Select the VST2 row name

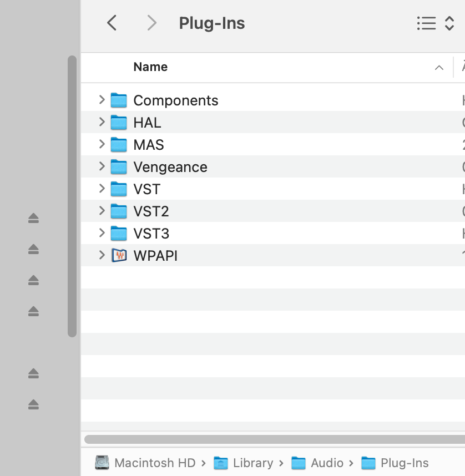pyautogui.click(x=151, y=211)
